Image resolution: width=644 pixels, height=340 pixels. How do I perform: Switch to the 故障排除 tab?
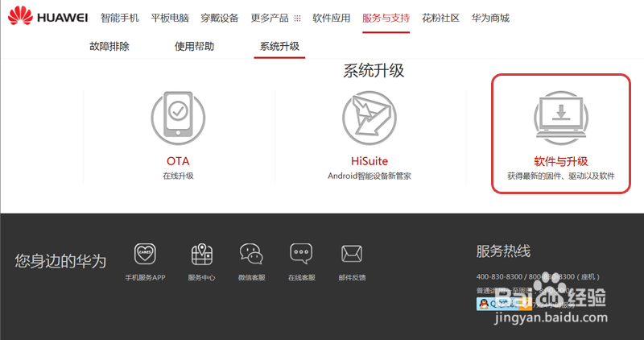point(109,46)
